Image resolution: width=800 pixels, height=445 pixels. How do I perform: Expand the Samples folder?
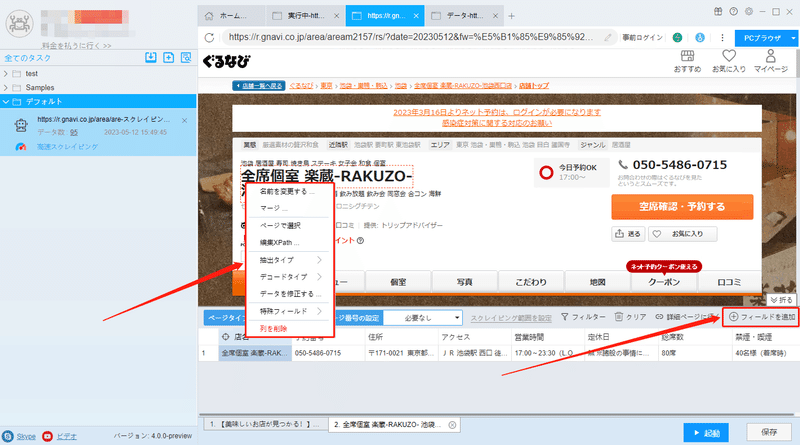(x=6, y=87)
